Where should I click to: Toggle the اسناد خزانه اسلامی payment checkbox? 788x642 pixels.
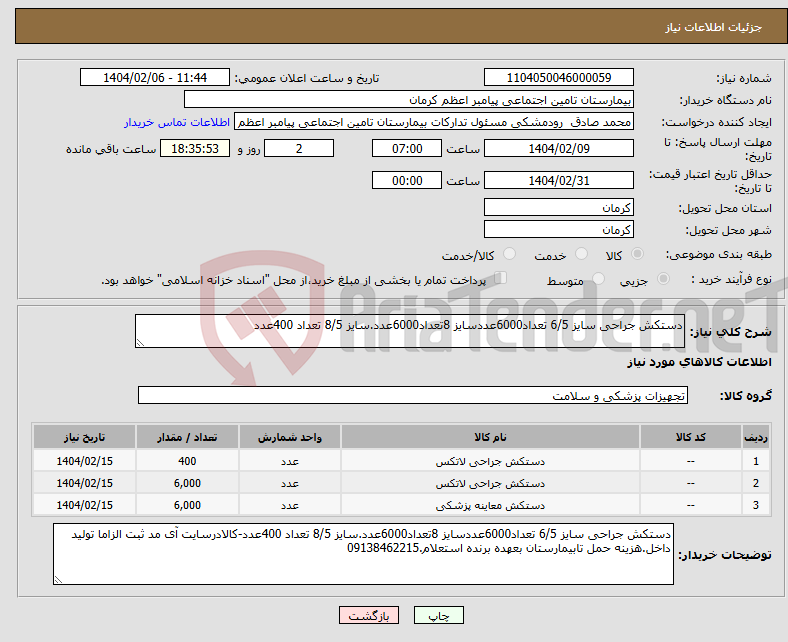(x=501, y=278)
